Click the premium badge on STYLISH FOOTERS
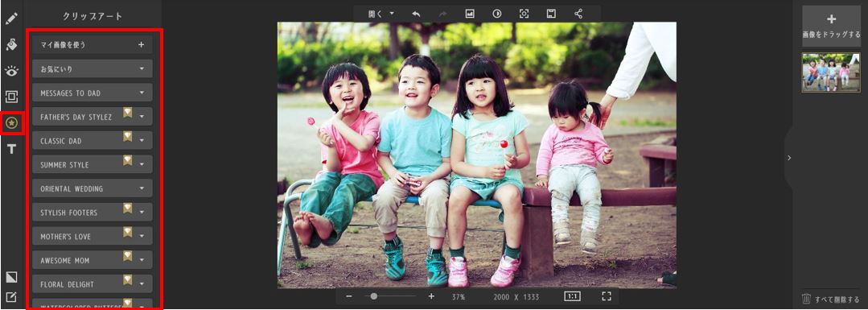Viewport: 868px width, 310px height. (x=127, y=208)
